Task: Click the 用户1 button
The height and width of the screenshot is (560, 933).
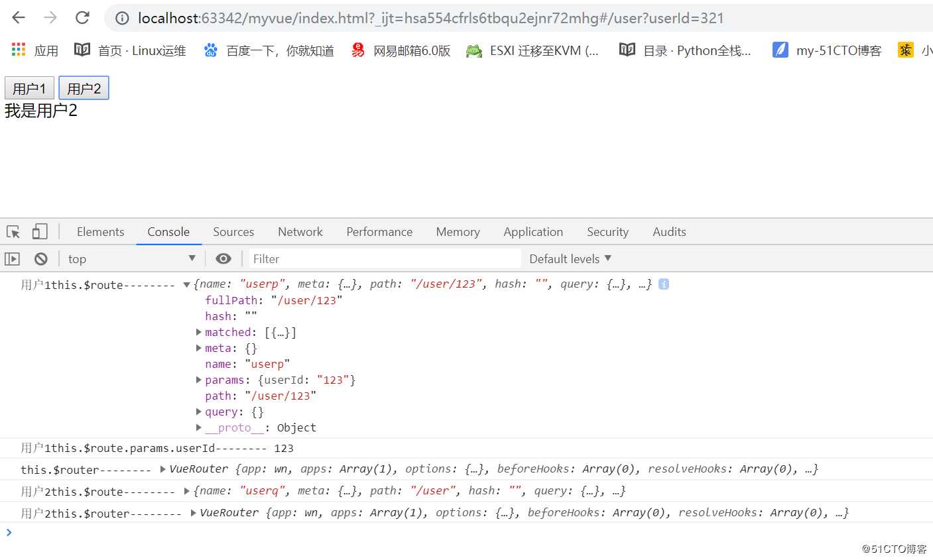Action: coord(29,88)
